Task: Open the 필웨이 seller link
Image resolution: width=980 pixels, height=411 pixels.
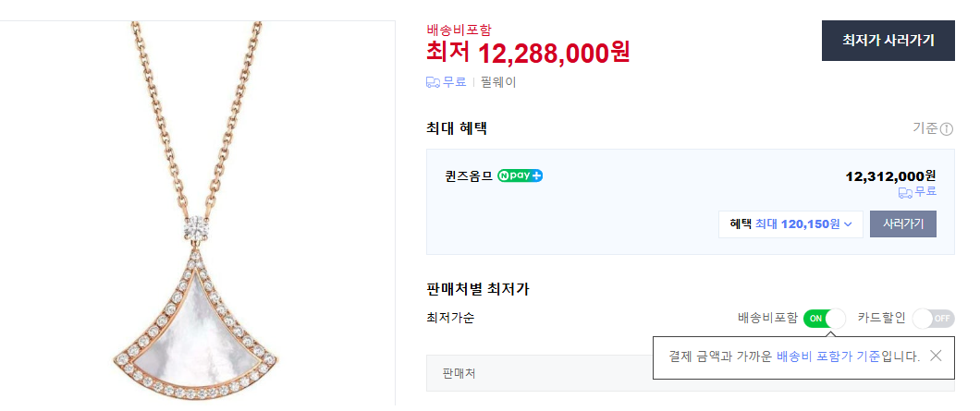Action: [x=498, y=82]
